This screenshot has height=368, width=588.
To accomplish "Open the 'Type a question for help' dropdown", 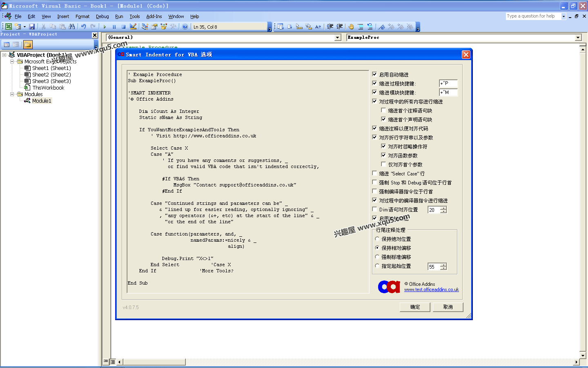I will pos(563,16).
